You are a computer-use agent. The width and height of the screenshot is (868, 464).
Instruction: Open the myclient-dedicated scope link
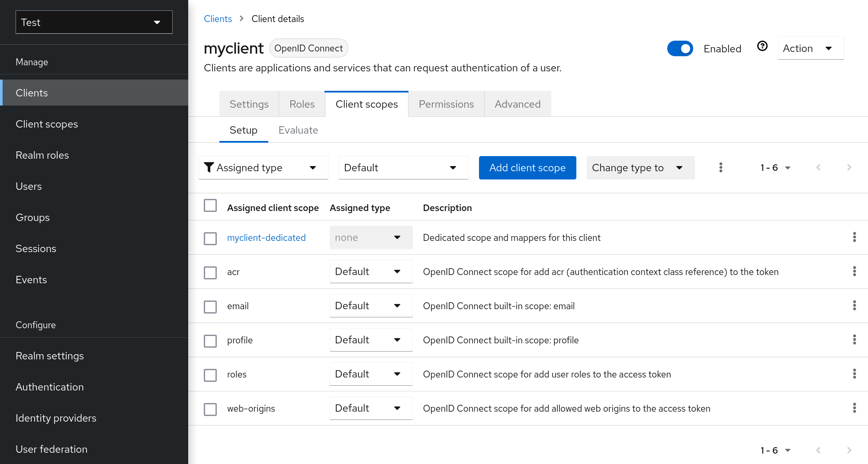point(266,238)
